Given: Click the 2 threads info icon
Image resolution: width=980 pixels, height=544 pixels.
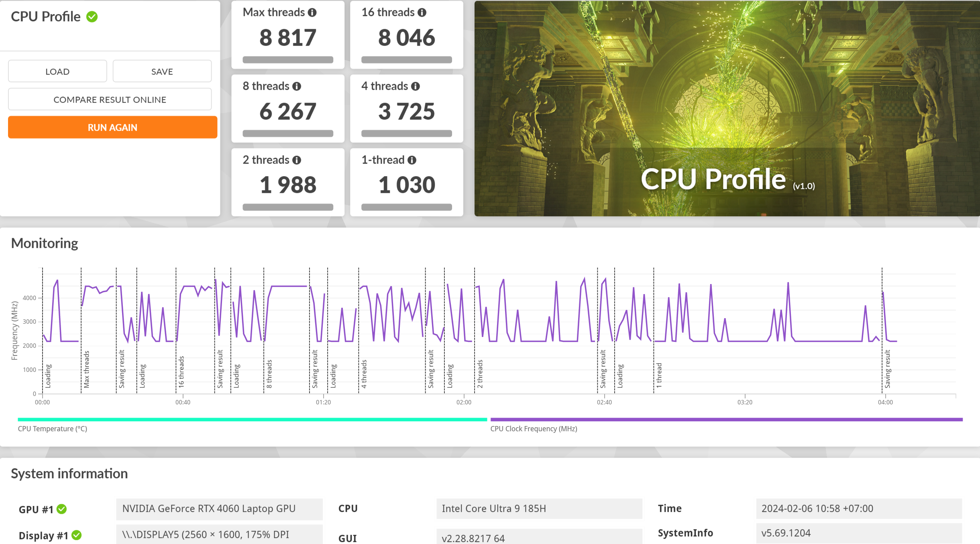Looking at the screenshot, I should point(296,160).
